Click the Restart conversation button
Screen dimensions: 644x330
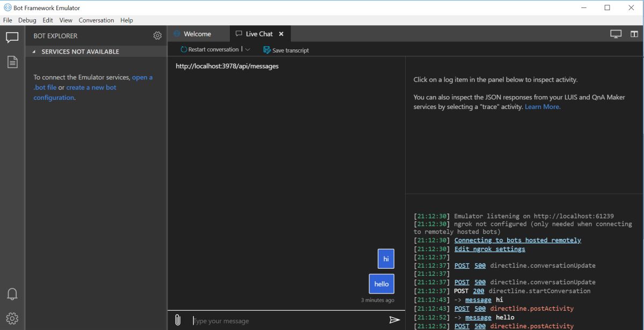pos(209,49)
